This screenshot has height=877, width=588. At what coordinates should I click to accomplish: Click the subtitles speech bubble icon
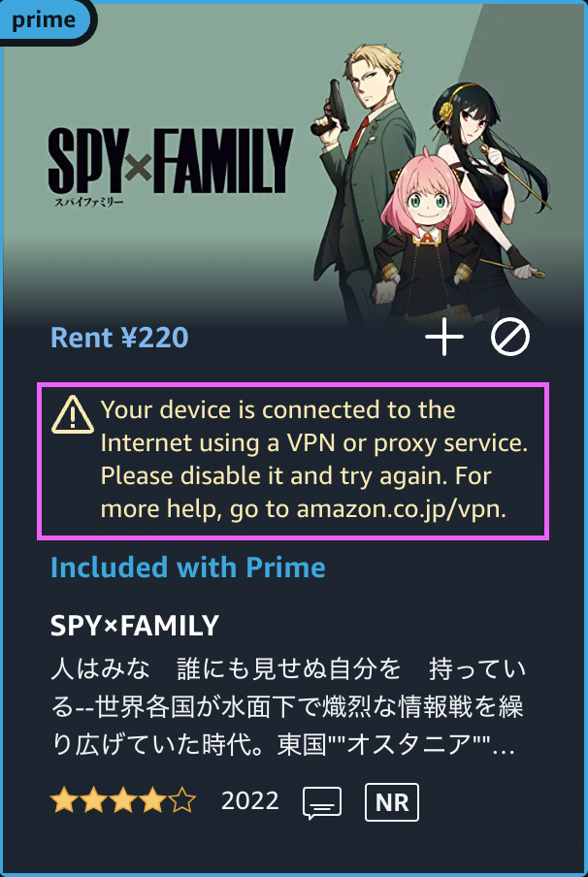(322, 802)
